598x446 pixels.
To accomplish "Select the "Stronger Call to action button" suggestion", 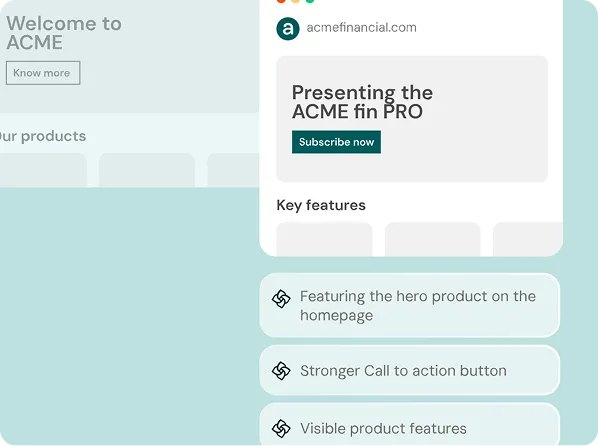I will (410, 370).
